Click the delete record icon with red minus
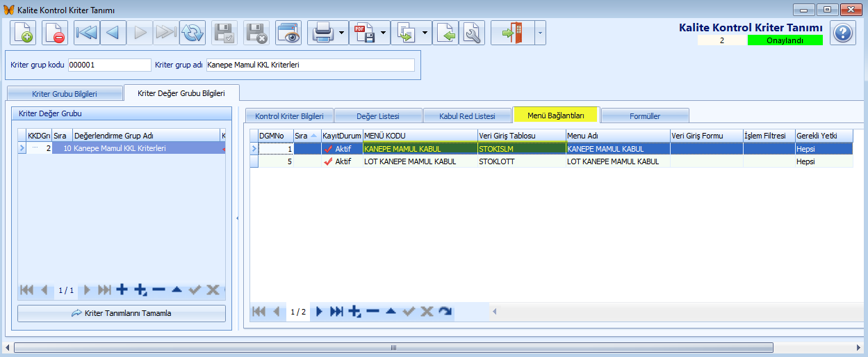Viewport: 868px width, 357px height. [x=55, y=33]
